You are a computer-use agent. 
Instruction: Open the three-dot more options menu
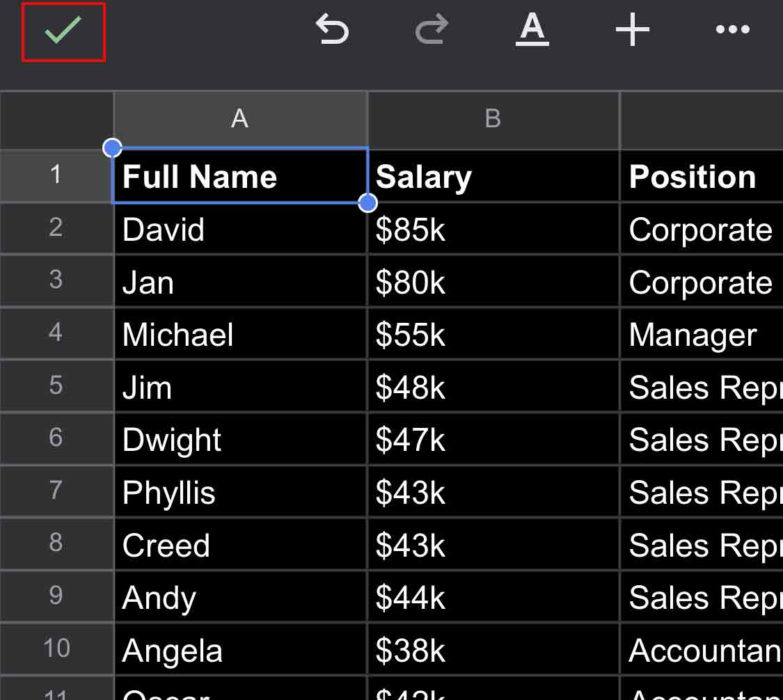[x=732, y=30]
